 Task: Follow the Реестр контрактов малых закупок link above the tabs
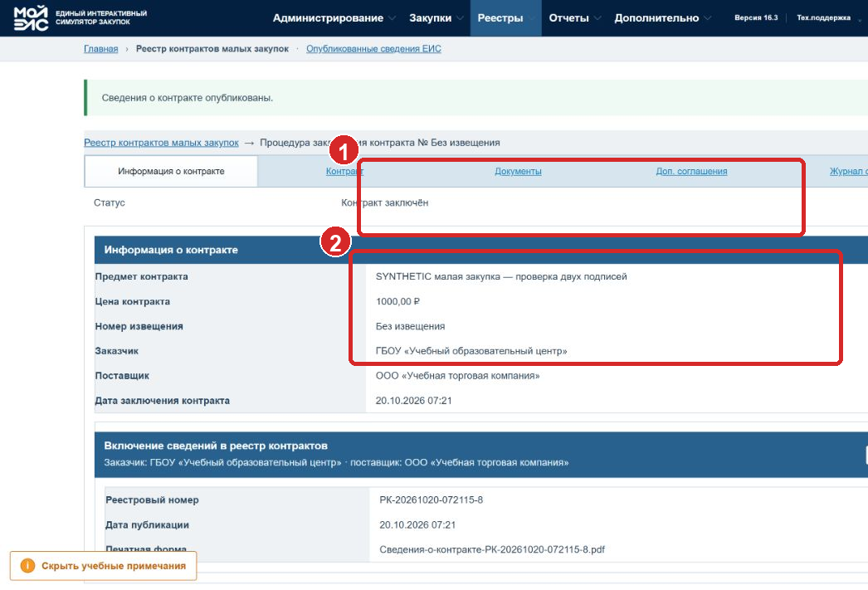[161, 142]
